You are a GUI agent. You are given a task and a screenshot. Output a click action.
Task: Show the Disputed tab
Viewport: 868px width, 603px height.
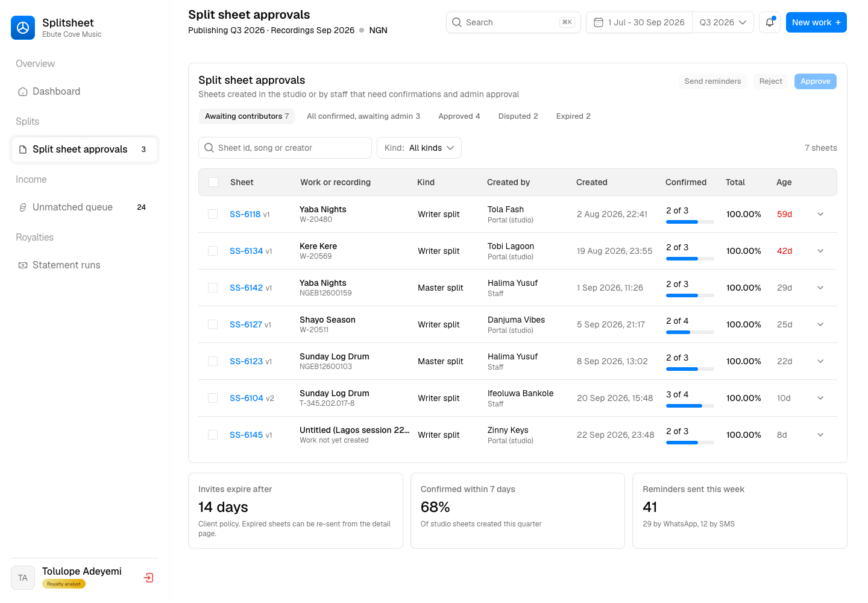coord(518,116)
